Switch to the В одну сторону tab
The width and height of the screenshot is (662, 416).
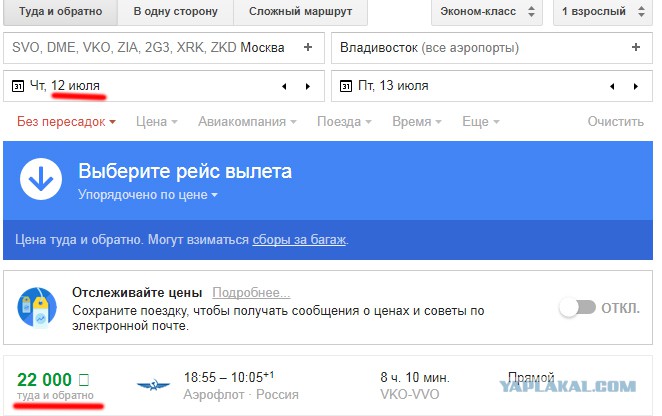[x=176, y=11]
